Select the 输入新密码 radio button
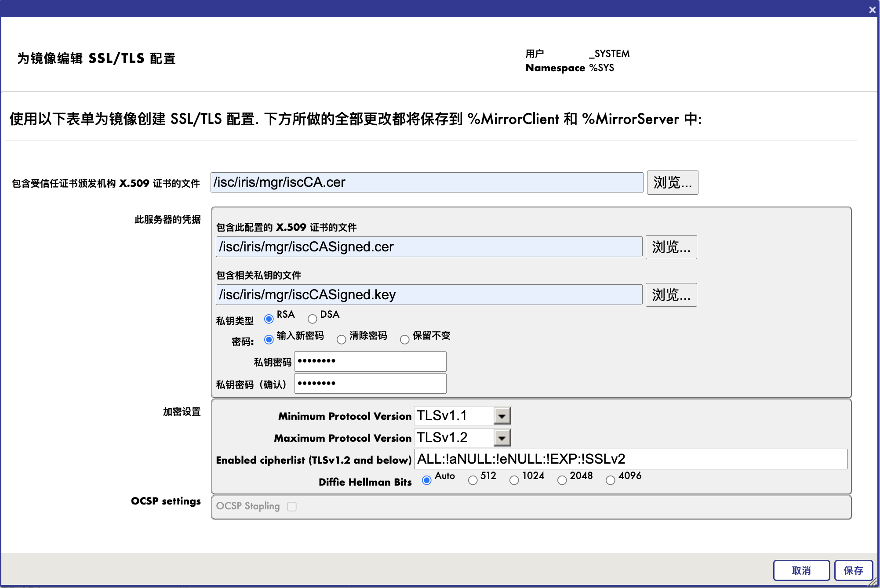The width and height of the screenshot is (880, 588). (269, 340)
